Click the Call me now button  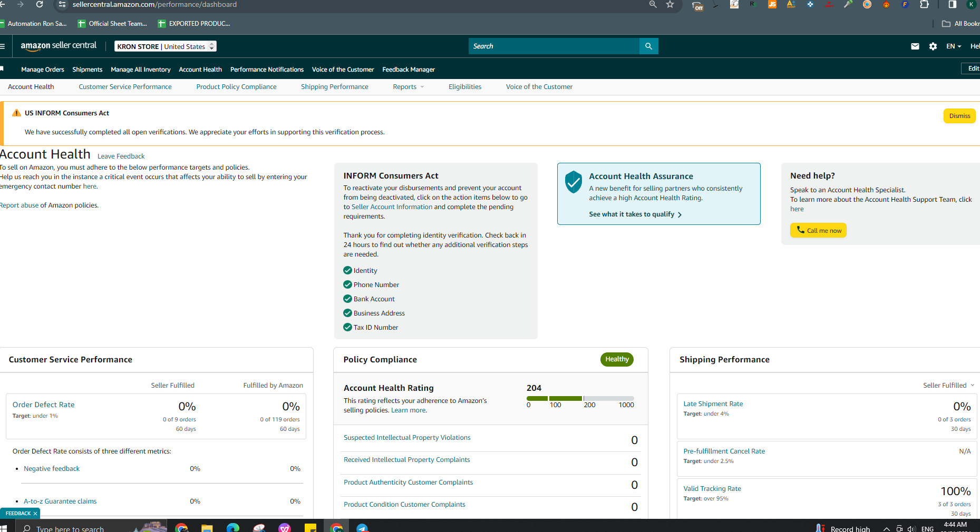point(818,231)
